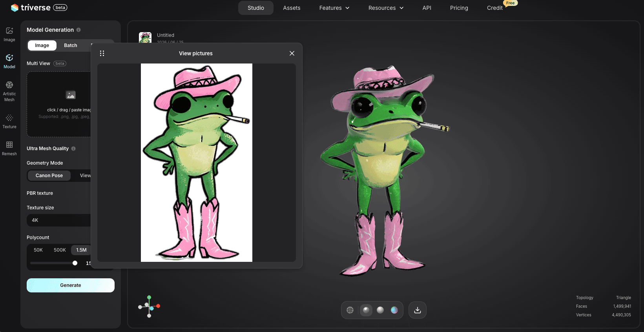The height and width of the screenshot is (332, 644).
Task: Click the beta badge beside triverse
Action: (x=60, y=7)
